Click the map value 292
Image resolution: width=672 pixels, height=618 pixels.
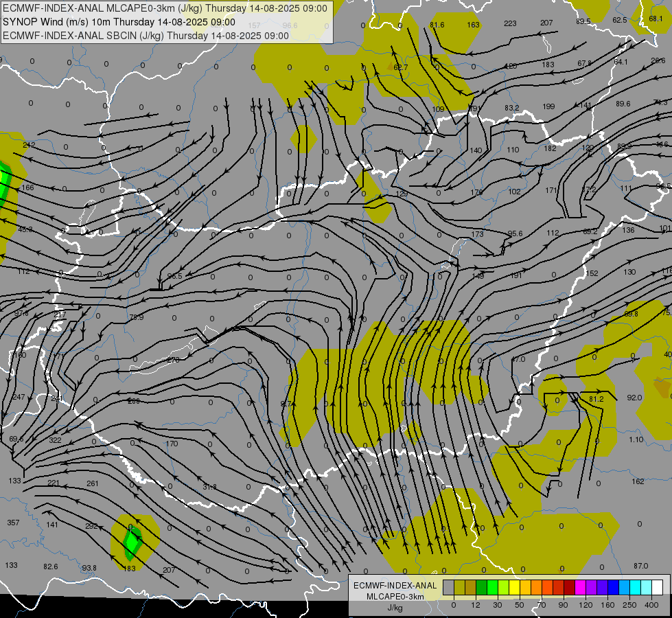[92, 526]
